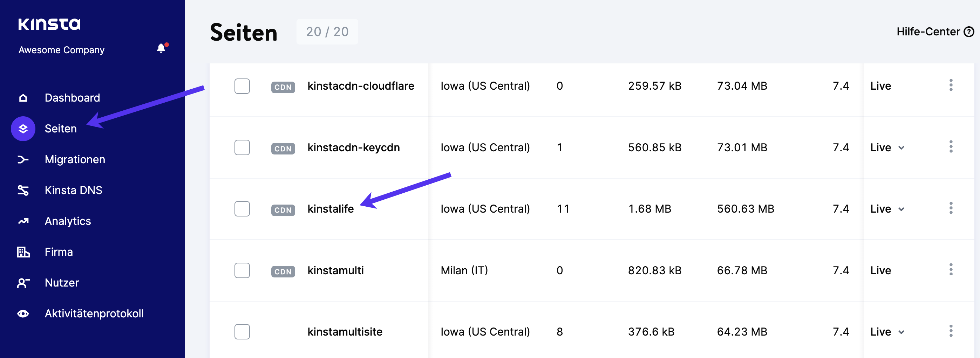Image resolution: width=980 pixels, height=358 pixels.
Task: Open the kebab menu for kinstamulti
Action: click(951, 270)
